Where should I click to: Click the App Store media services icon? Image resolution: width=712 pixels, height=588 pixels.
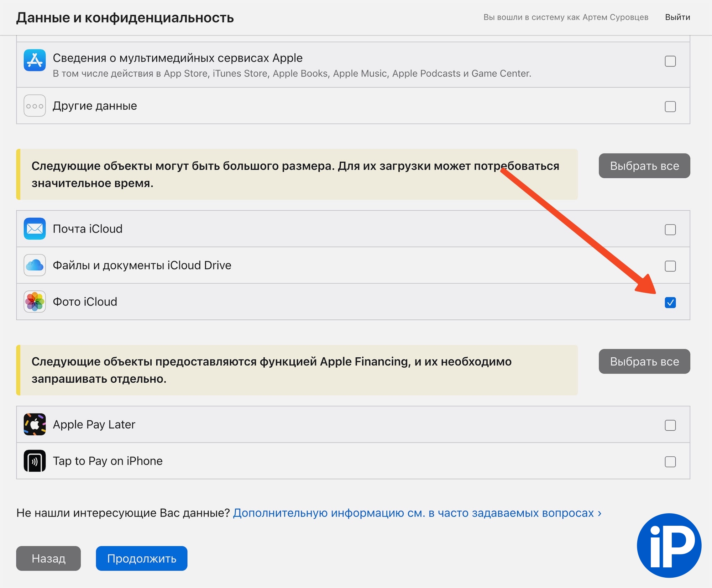[35, 60]
